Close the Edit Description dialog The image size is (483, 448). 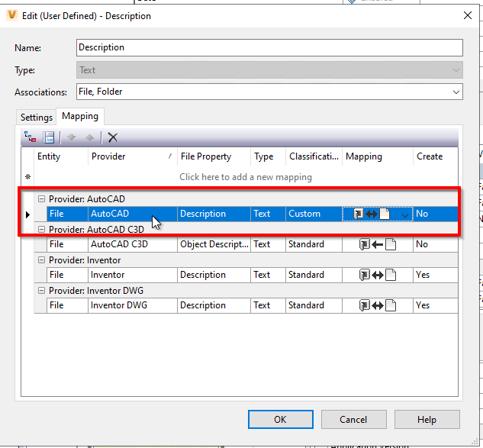[x=467, y=15]
